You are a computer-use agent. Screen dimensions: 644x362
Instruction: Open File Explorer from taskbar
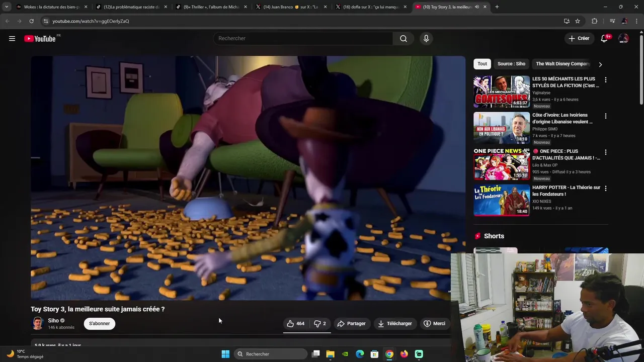[330, 354]
